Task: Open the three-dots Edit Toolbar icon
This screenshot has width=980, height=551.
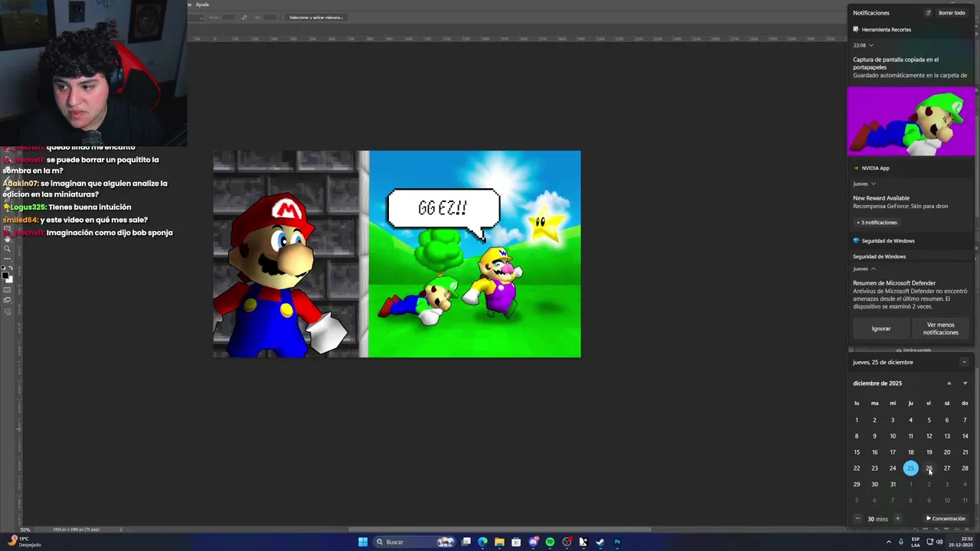Action: (7, 259)
